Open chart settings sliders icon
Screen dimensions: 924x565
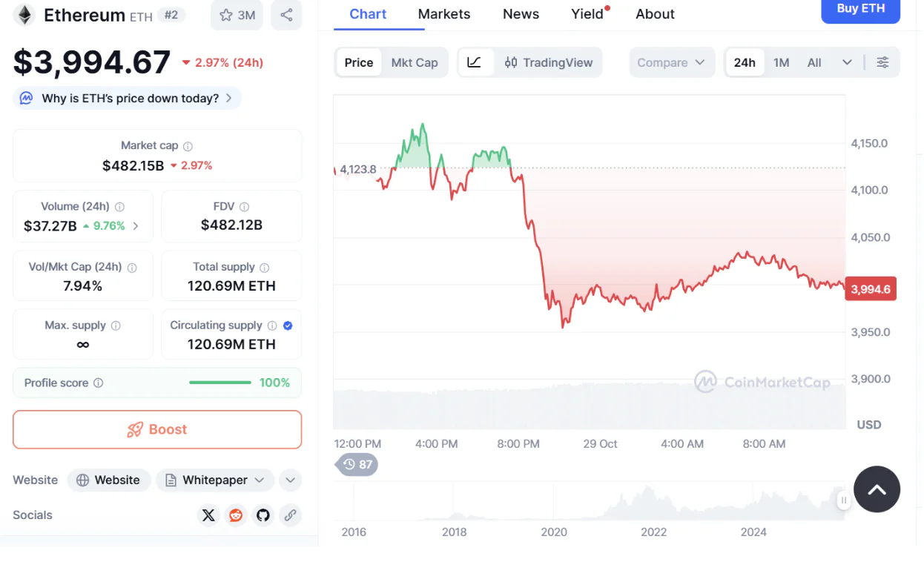882,62
